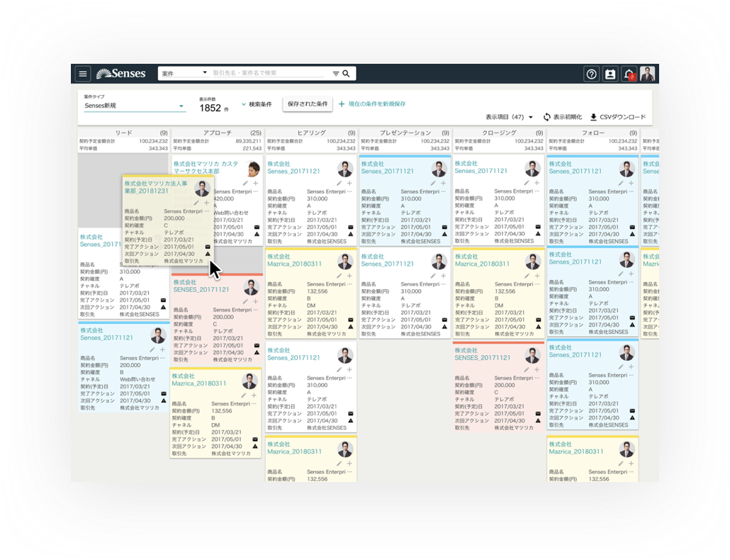Click the pencil on the Senses_20171121 card in クロージング
Image resolution: width=730 pixels, height=560 pixels.
(x=527, y=183)
